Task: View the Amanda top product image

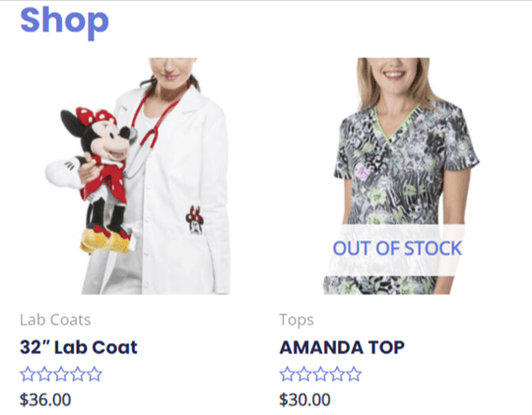Action: click(400, 175)
